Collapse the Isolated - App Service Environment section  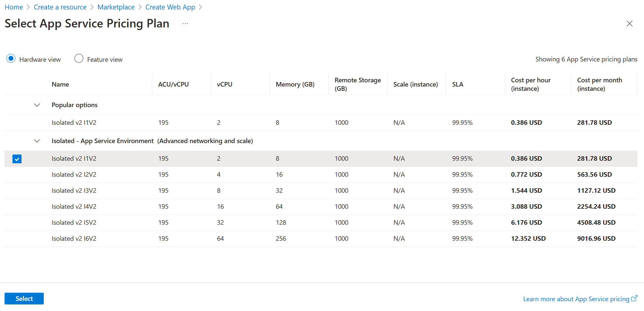[x=37, y=141]
